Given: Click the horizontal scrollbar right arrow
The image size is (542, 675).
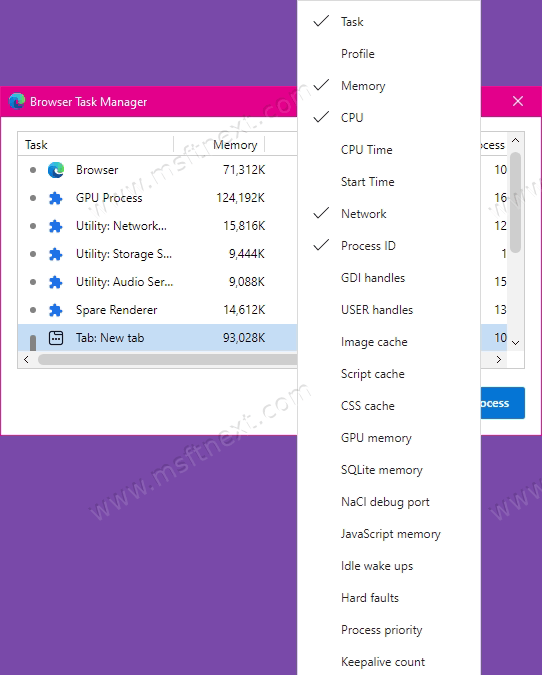Looking at the screenshot, I should pyautogui.click(x=499, y=359).
